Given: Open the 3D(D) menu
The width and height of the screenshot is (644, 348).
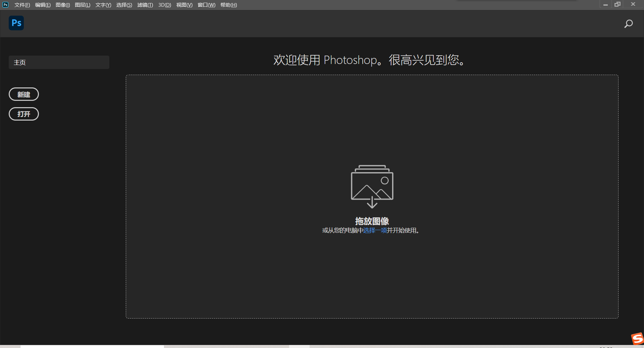Looking at the screenshot, I should [x=165, y=5].
